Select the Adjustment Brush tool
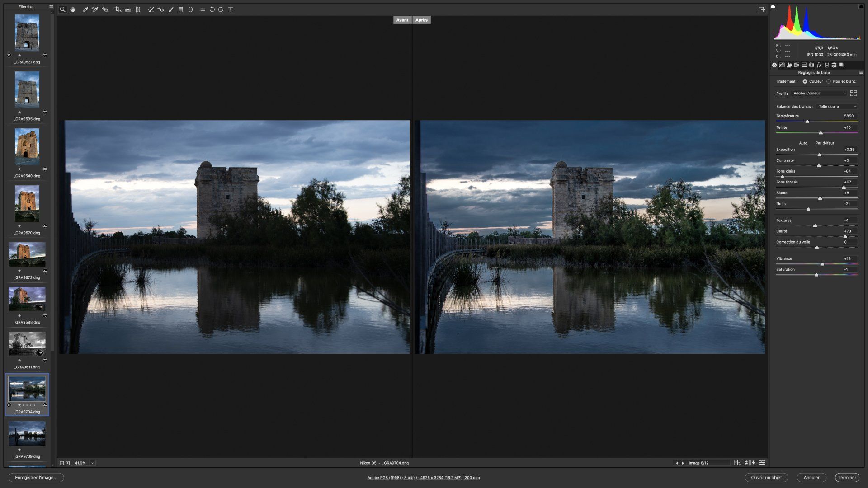Image resolution: width=868 pixels, height=488 pixels. click(171, 9)
